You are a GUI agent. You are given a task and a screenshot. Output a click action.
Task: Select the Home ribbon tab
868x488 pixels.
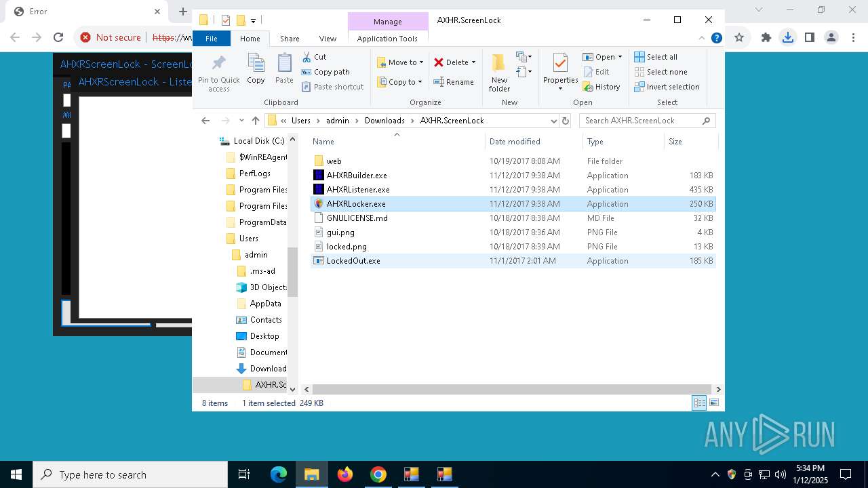(250, 39)
